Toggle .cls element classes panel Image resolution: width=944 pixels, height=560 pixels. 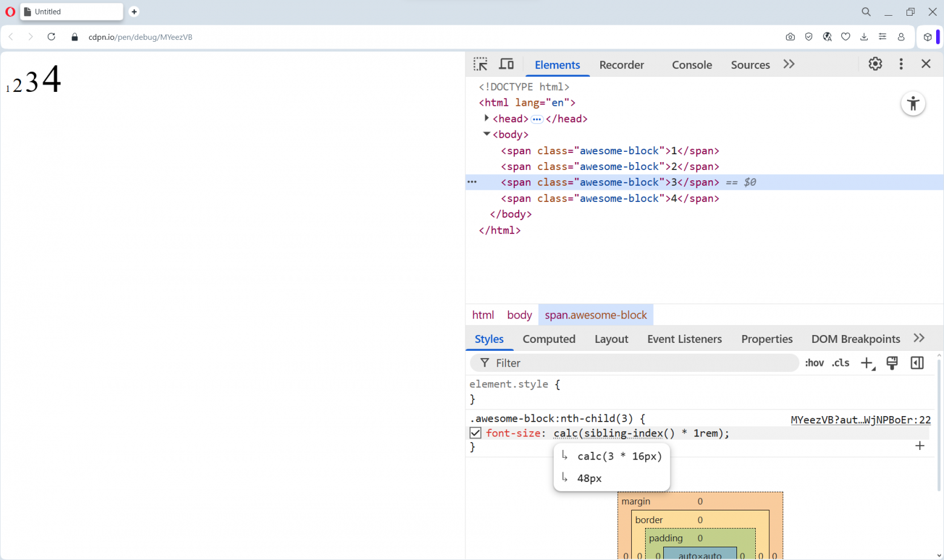coord(841,363)
